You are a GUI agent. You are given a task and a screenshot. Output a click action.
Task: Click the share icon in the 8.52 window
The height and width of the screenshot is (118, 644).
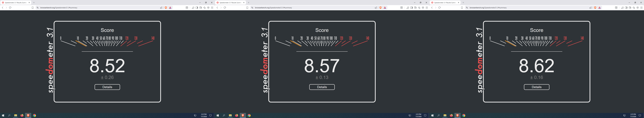tap(161, 8)
